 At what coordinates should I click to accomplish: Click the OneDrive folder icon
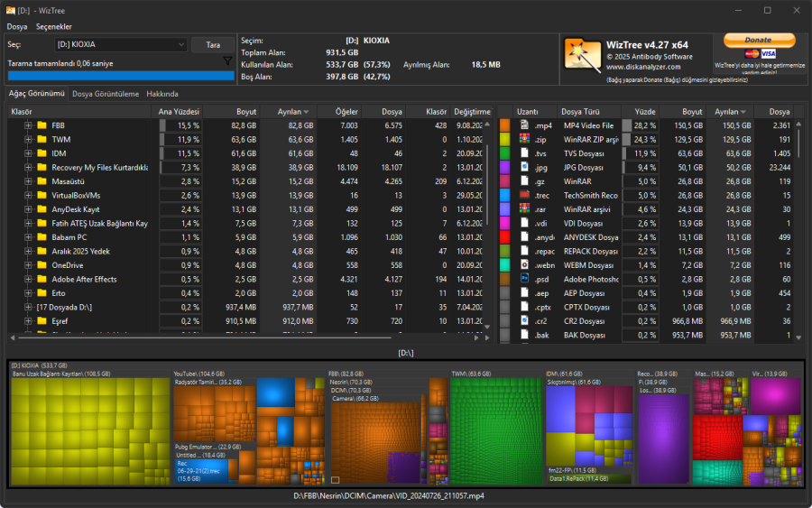[x=42, y=265]
